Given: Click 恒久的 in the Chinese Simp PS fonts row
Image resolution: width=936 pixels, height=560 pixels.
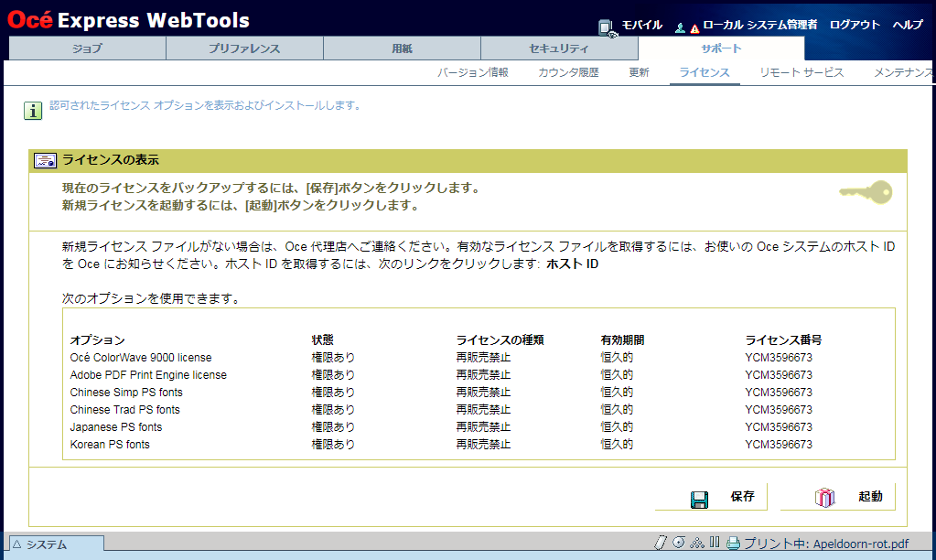Looking at the screenshot, I should (x=617, y=393).
